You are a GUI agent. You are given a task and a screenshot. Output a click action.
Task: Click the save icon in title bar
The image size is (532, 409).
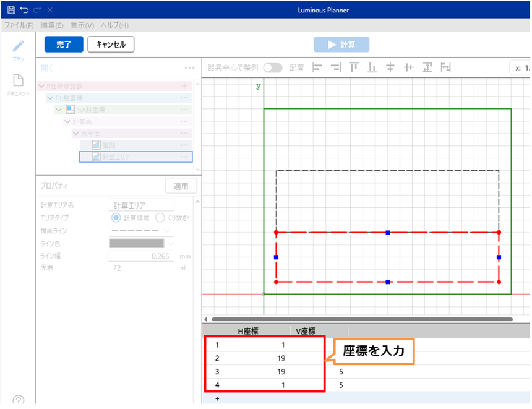click(11, 10)
